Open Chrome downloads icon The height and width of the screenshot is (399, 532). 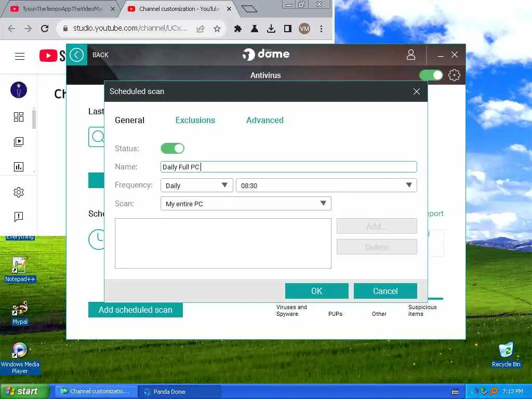[271, 29]
